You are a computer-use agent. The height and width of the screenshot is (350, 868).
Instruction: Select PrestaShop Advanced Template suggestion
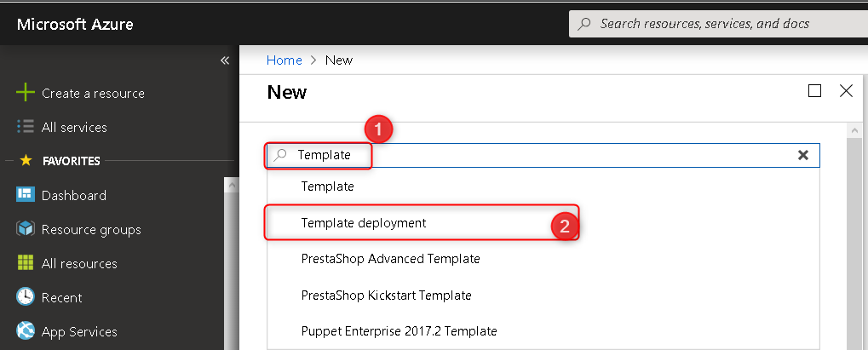[x=390, y=258]
